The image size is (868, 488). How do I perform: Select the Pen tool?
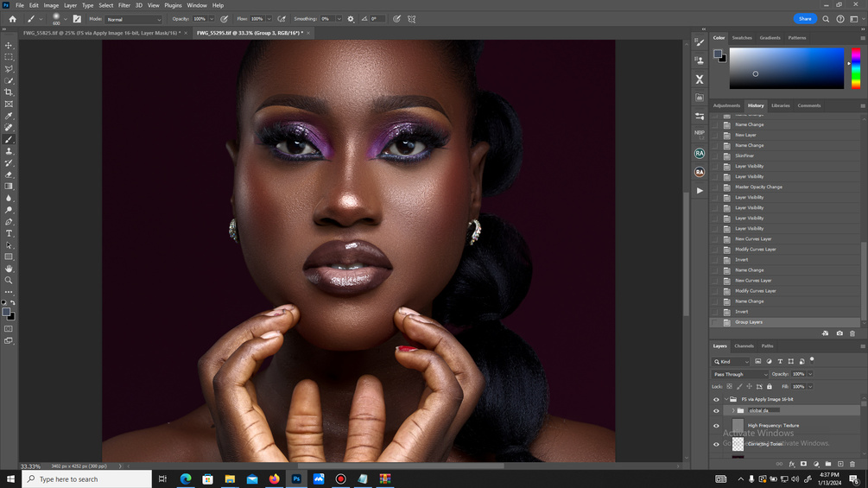(9, 222)
